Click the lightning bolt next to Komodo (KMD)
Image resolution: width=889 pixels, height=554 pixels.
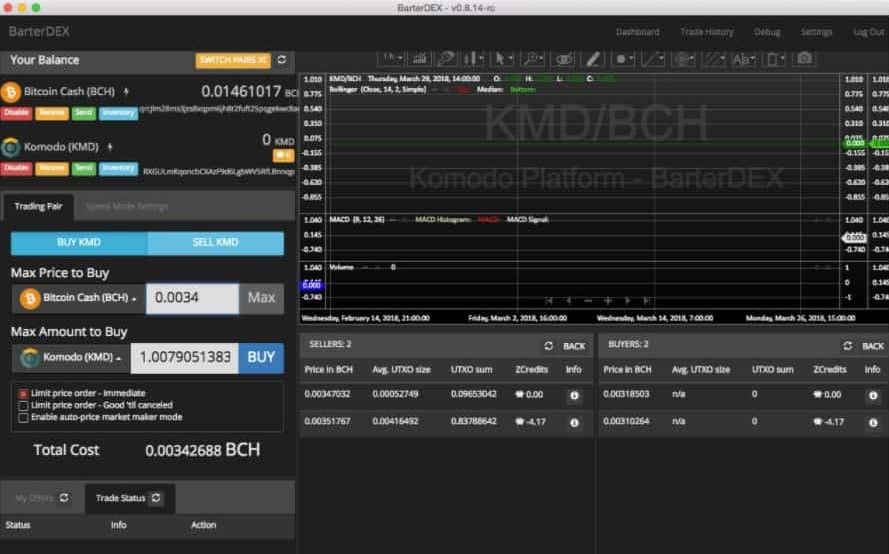point(111,147)
